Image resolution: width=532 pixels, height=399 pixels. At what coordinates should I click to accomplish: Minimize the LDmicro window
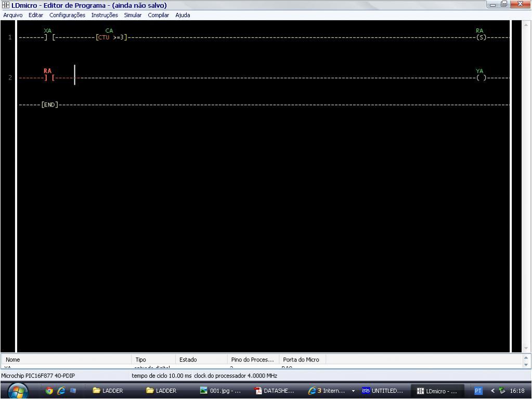coord(493,4)
